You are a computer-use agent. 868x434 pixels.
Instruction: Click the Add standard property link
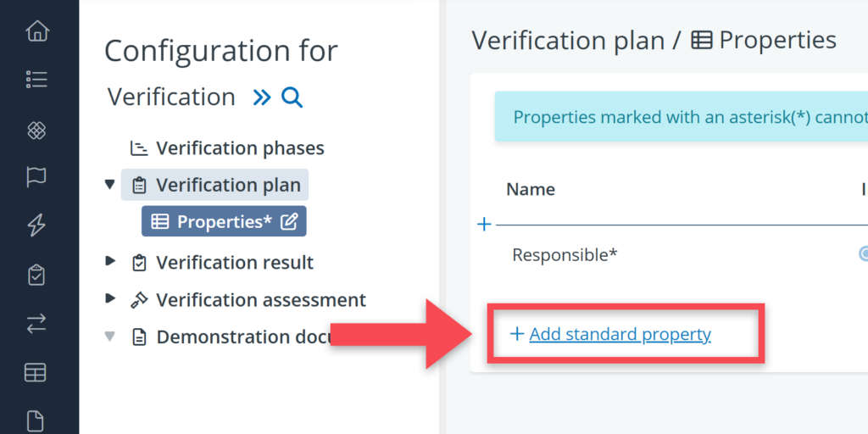click(x=620, y=334)
